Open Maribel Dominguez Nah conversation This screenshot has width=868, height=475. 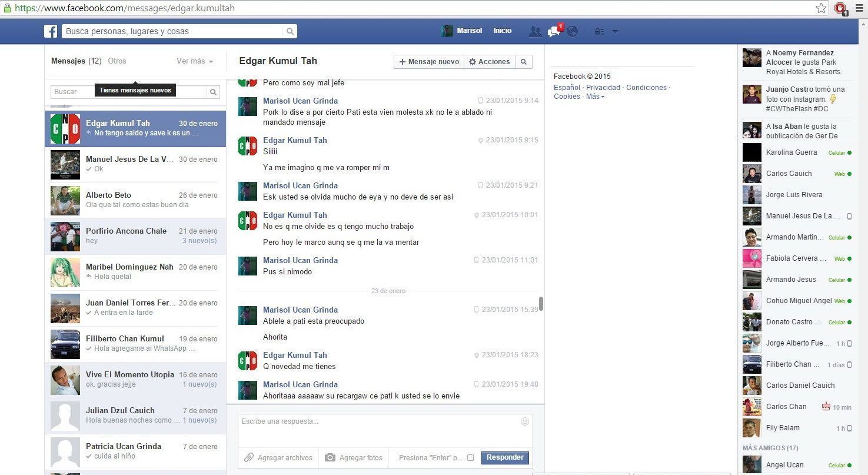coord(135,273)
